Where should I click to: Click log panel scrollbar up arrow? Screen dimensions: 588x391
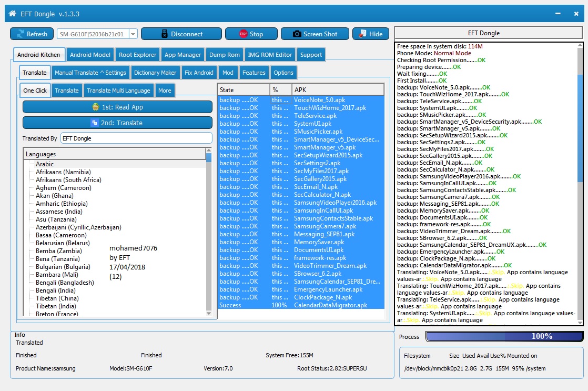[580, 46]
